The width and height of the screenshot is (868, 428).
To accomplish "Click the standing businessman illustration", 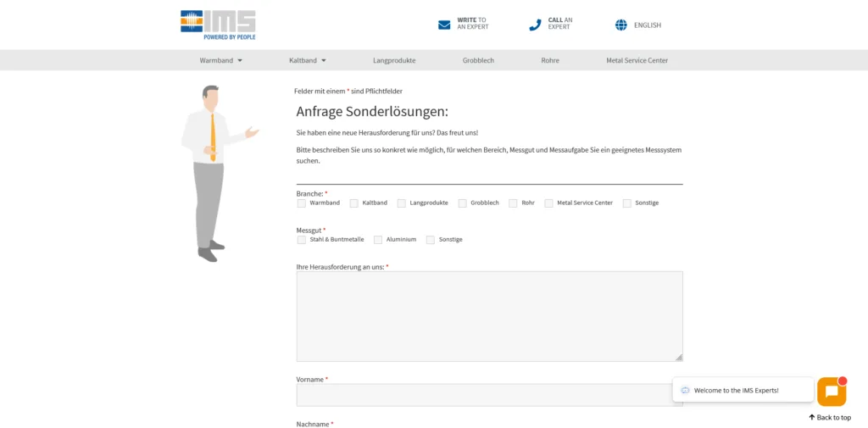I will coord(220,173).
